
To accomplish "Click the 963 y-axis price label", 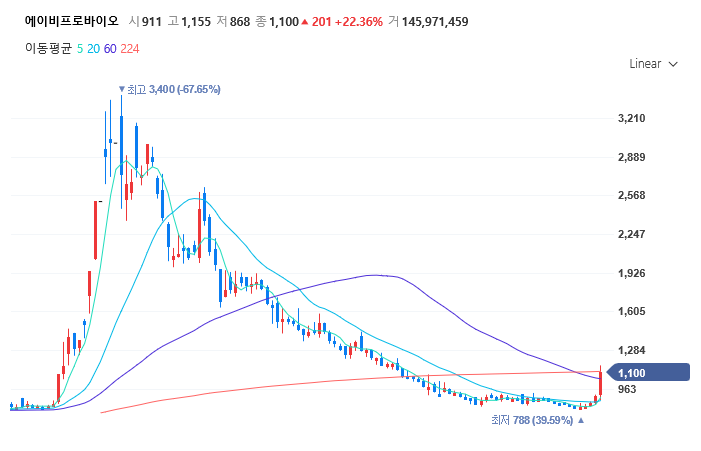I will pos(629,389).
